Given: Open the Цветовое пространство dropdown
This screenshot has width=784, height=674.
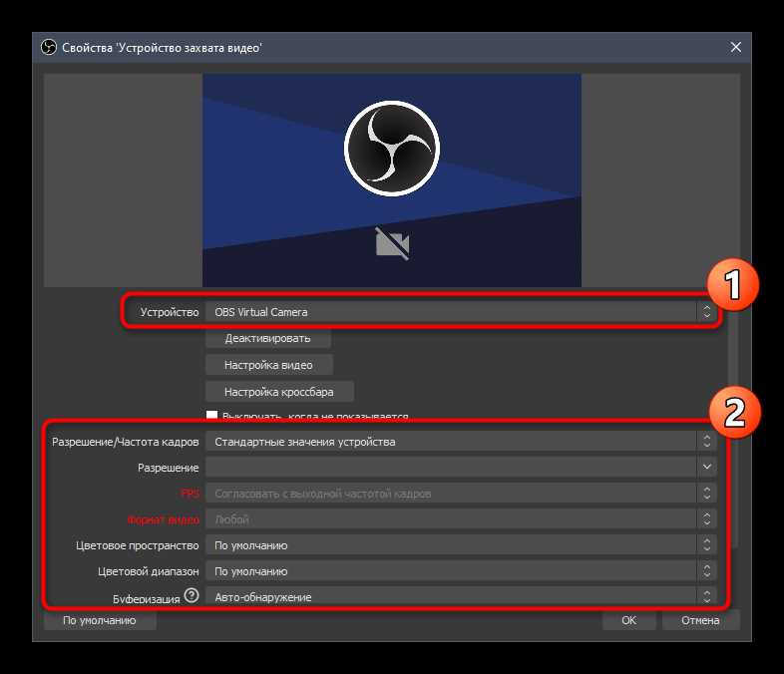Looking at the screenshot, I should (x=461, y=545).
